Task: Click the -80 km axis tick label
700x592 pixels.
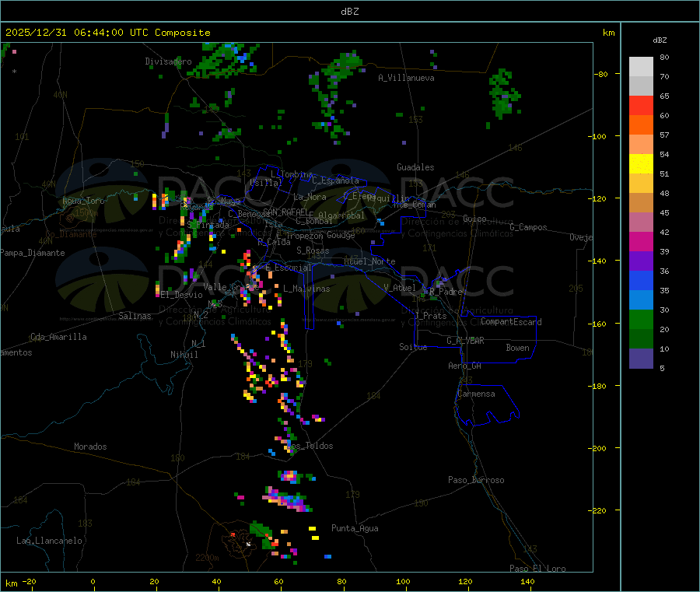Action: pyautogui.click(x=601, y=74)
